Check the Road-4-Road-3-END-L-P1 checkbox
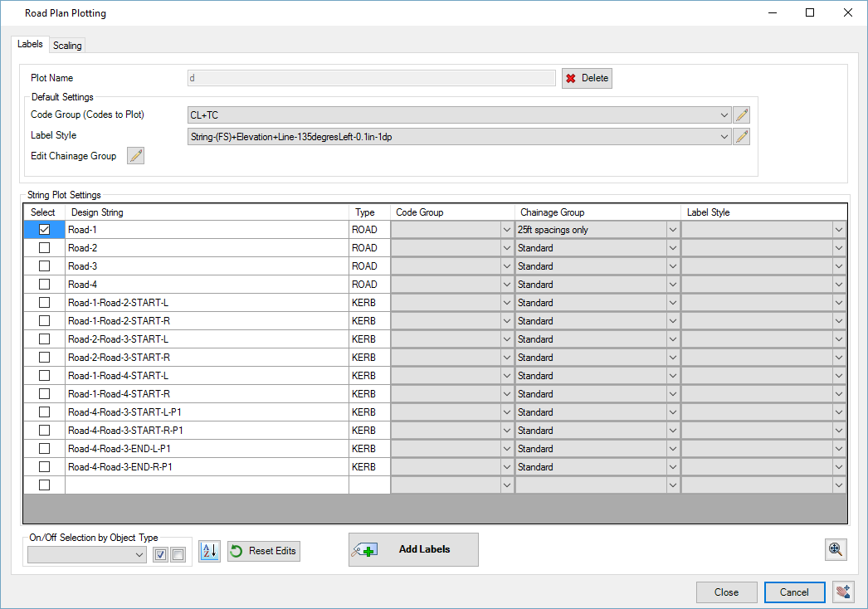 (44, 448)
